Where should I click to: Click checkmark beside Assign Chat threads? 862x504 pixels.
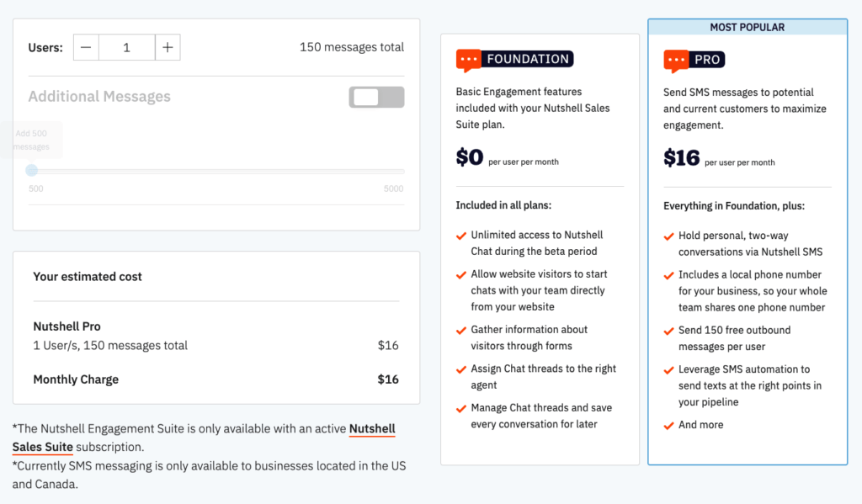coord(461,369)
